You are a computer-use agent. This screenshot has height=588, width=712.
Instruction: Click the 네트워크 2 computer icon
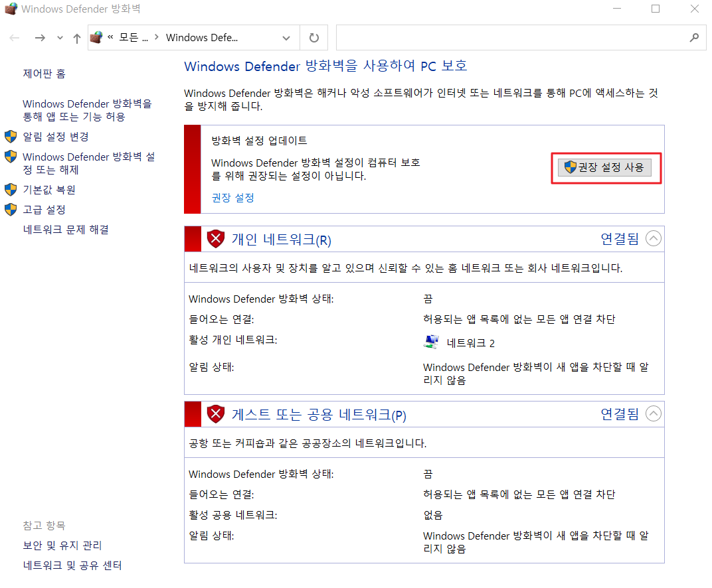(x=431, y=342)
